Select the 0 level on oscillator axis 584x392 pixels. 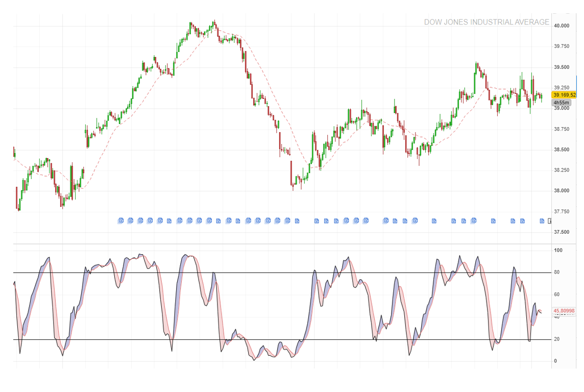point(555,361)
